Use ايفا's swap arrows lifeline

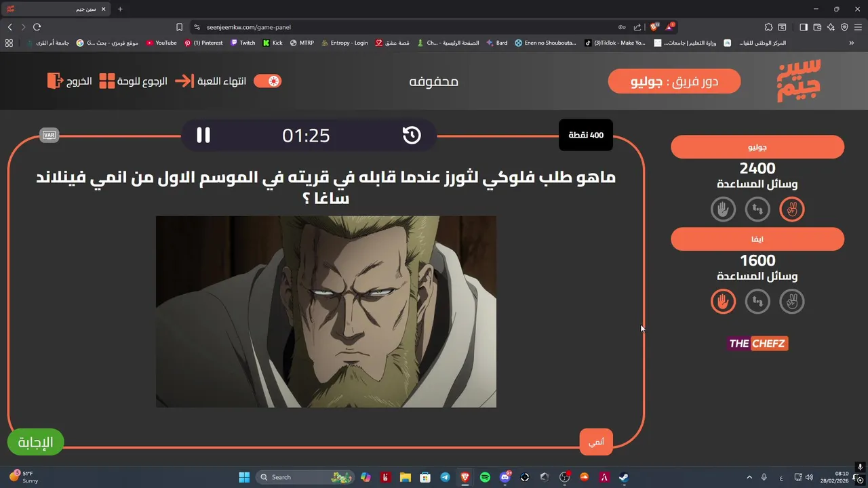[757, 301]
